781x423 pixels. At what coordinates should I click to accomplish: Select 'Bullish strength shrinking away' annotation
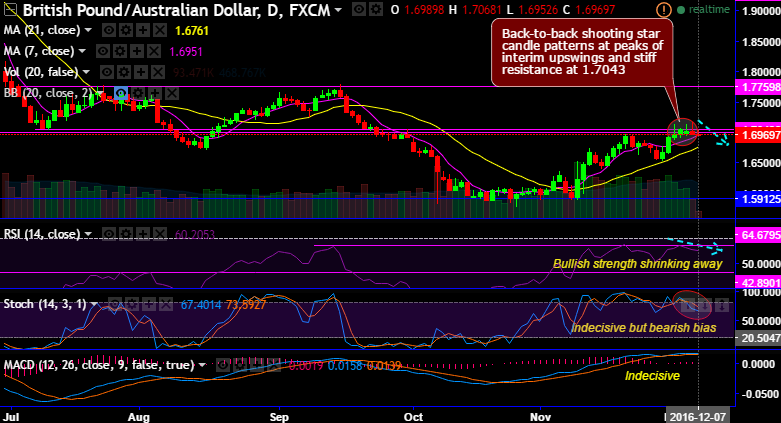pos(638,264)
